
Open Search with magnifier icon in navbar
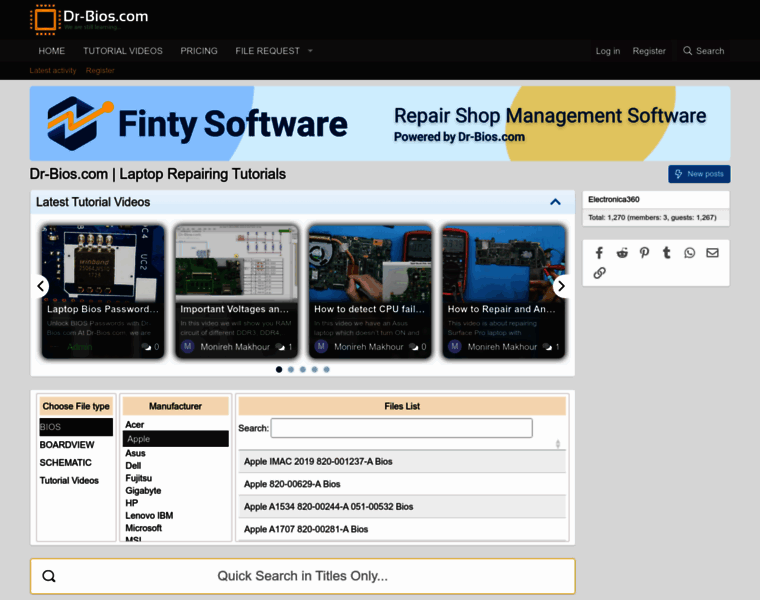(x=703, y=51)
